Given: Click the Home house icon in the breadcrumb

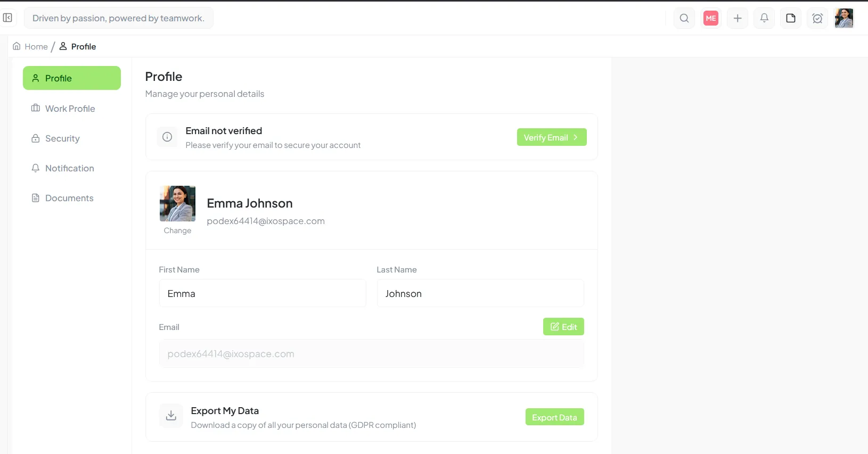Looking at the screenshot, I should coord(16,46).
